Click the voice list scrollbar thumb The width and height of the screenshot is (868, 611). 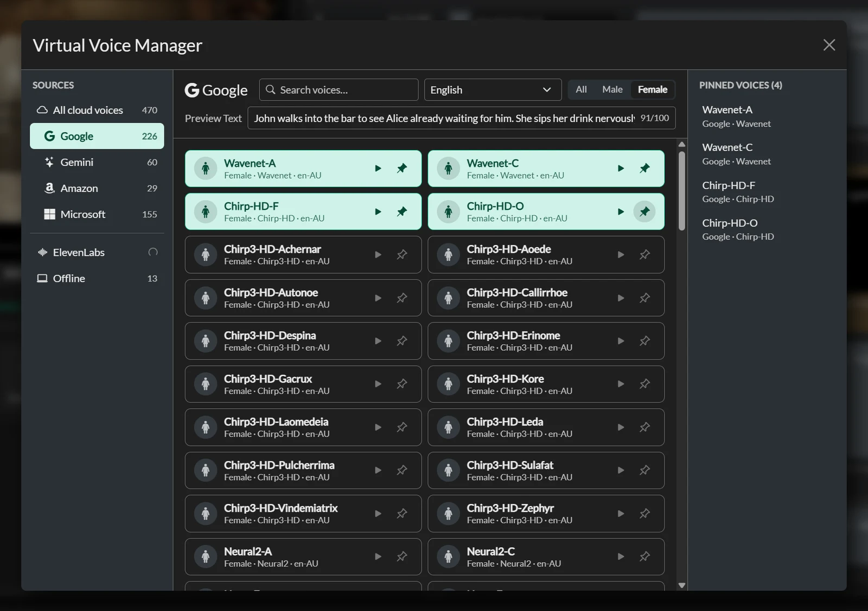[682, 191]
